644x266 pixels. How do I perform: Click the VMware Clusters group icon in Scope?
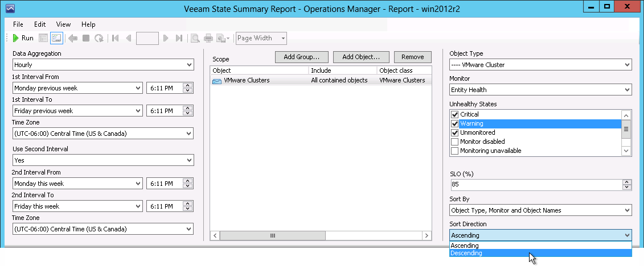(216, 81)
